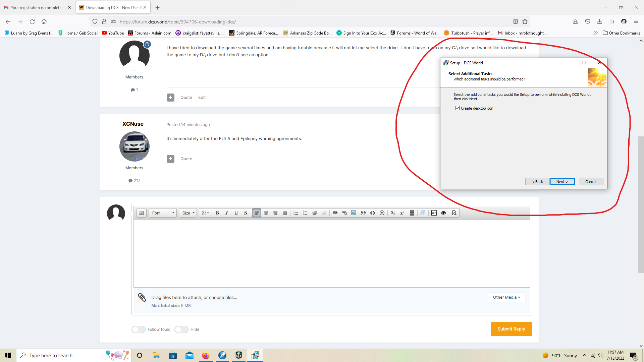644x362 pixels.
Task: Toggle Follow topic switch
Action: pyautogui.click(x=139, y=329)
